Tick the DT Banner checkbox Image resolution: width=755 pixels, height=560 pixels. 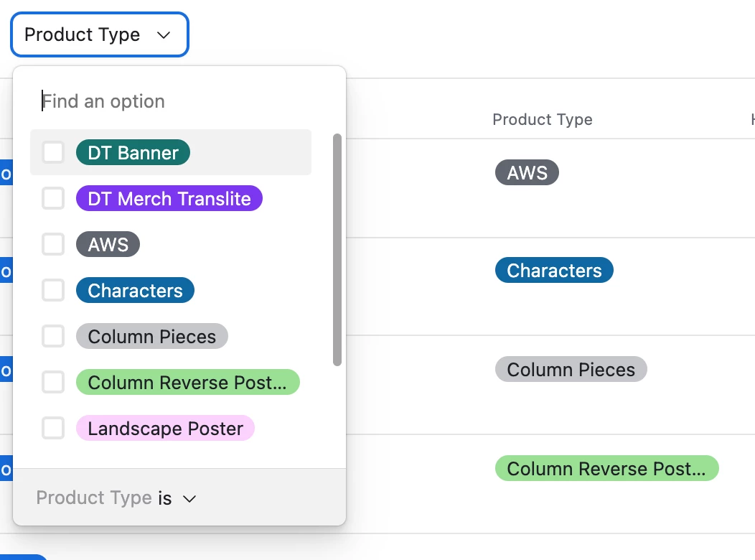53,153
